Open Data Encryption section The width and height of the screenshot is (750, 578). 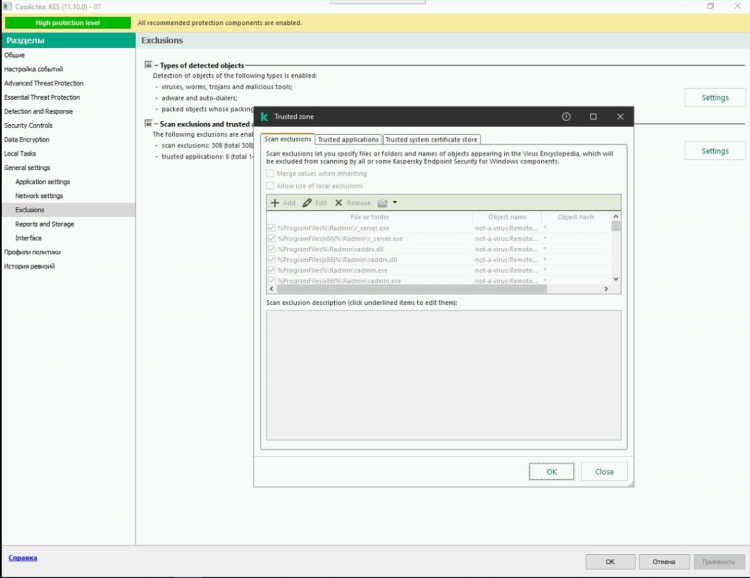click(x=27, y=140)
